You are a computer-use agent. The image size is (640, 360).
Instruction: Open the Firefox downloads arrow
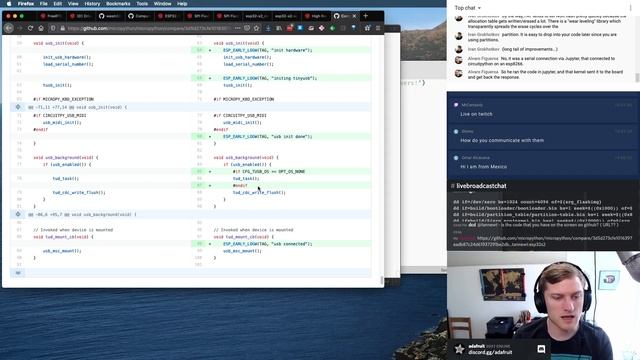click(x=268, y=28)
